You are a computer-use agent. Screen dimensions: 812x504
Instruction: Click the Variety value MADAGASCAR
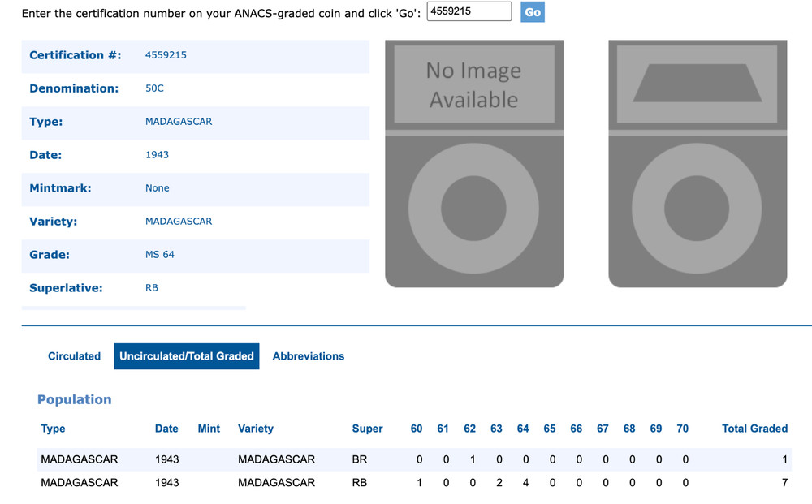pyautogui.click(x=179, y=221)
